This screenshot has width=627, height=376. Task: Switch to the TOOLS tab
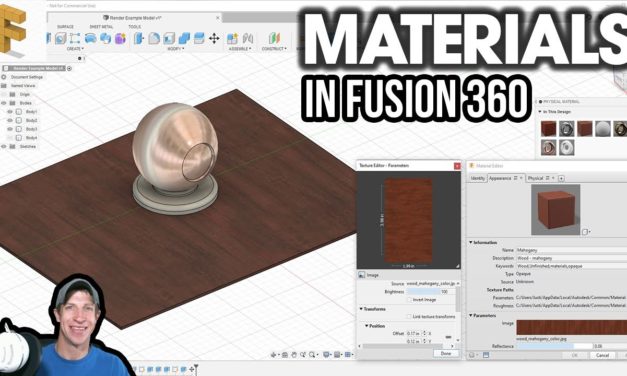coord(134,27)
